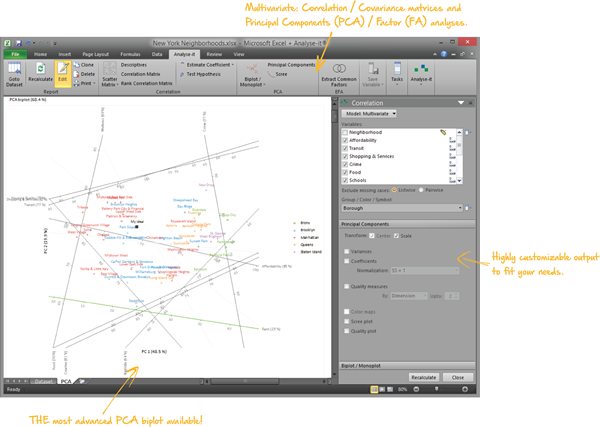Select the Listwise radio button
The image size is (600, 427).
click(394, 190)
